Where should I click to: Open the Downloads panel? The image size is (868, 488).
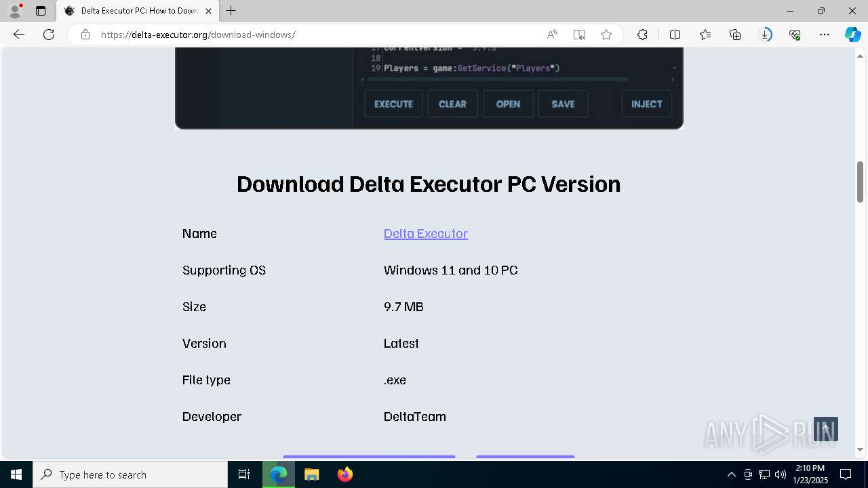pos(765,35)
